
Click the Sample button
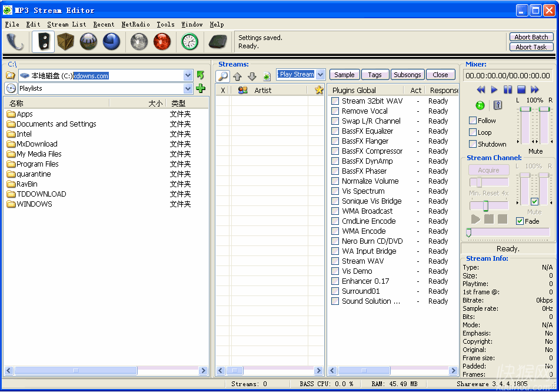click(344, 75)
